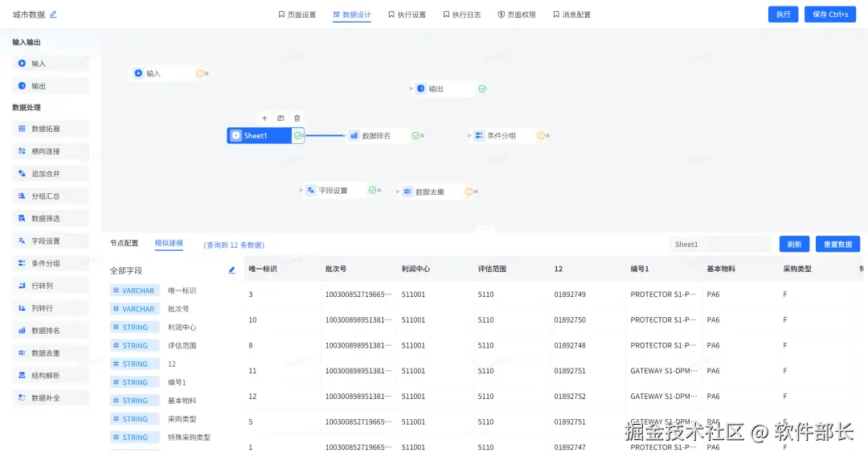The width and height of the screenshot is (868, 457).
Task: Click the 保存 Ctrl+s button
Action: pyautogui.click(x=830, y=14)
